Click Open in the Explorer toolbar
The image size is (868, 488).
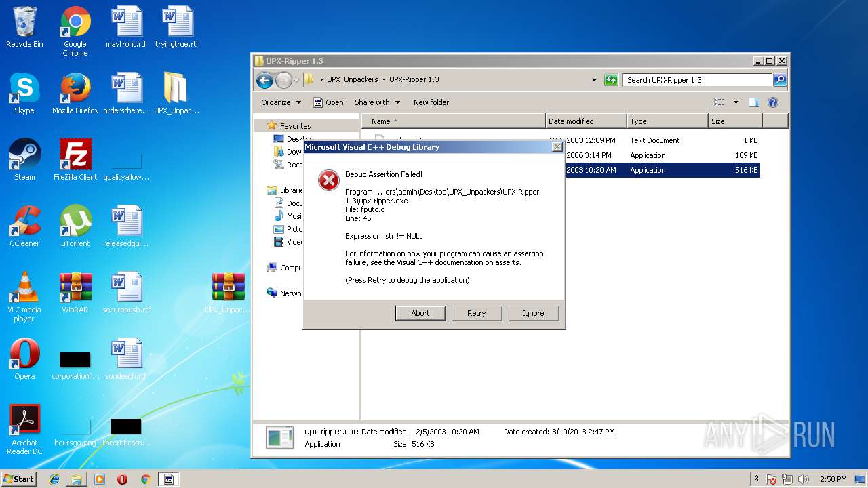[328, 102]
